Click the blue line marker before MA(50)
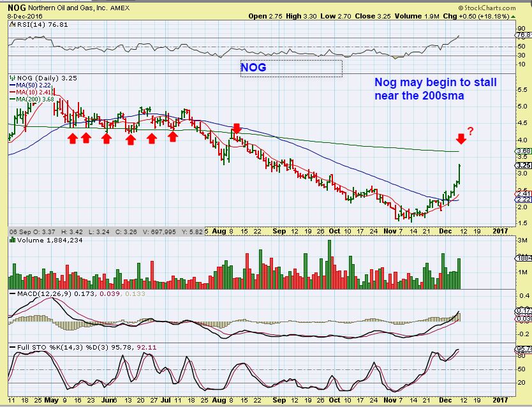532x407 pixels. pyautogui.click(x=13, y=85)
